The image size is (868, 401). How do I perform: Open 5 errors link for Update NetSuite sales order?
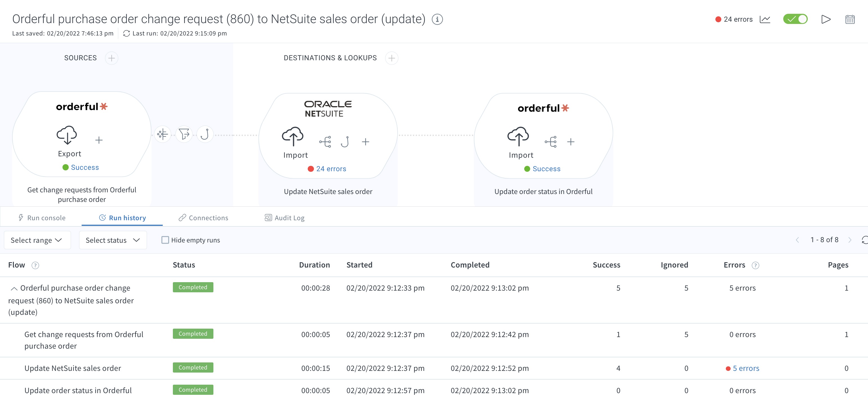point(746,368)
